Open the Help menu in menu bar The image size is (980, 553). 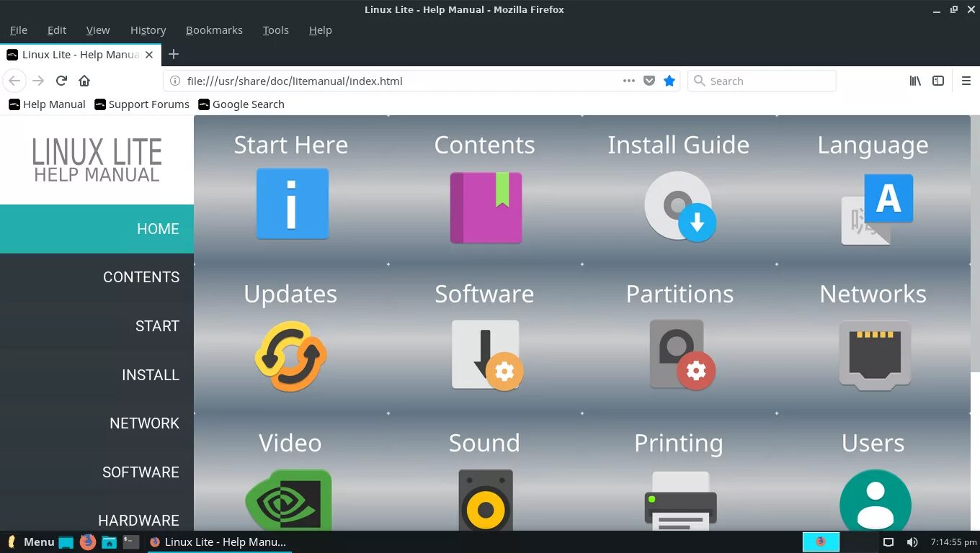[x=320, y=30]
